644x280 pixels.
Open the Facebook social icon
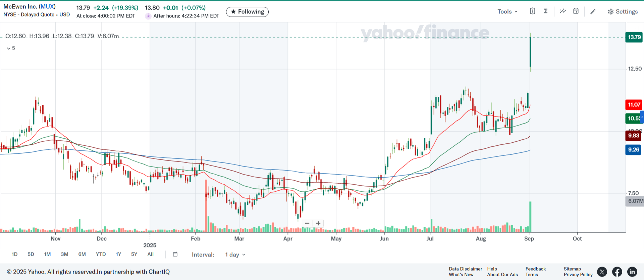point(617,272)
